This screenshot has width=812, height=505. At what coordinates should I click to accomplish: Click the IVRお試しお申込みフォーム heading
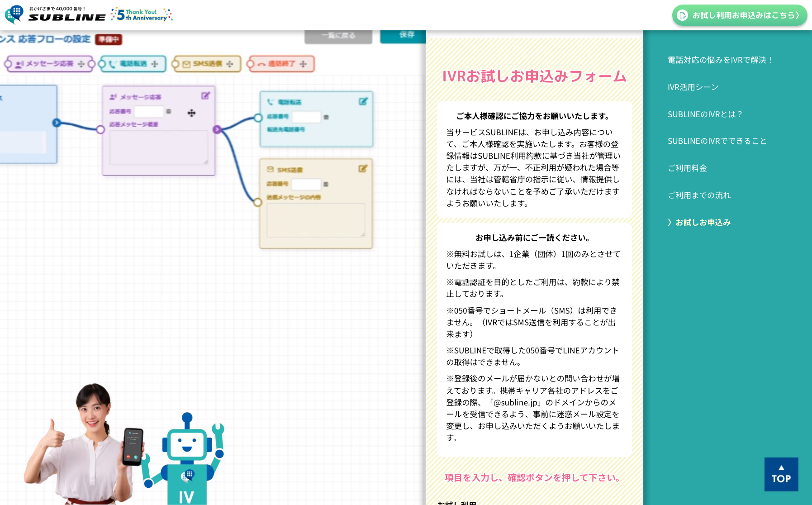pos(534,76)
